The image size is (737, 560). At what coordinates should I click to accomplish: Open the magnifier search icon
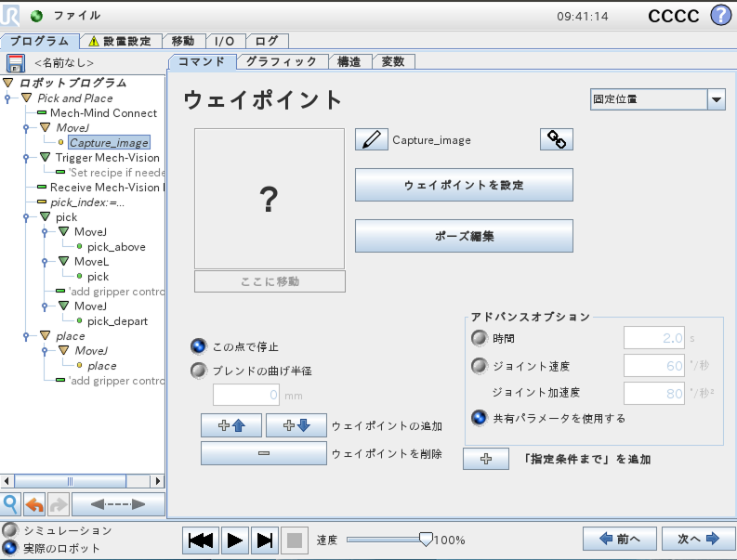10,504
